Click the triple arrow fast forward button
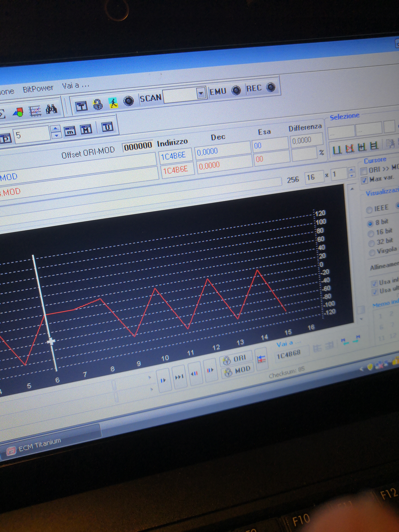 [x=179, y=377]
